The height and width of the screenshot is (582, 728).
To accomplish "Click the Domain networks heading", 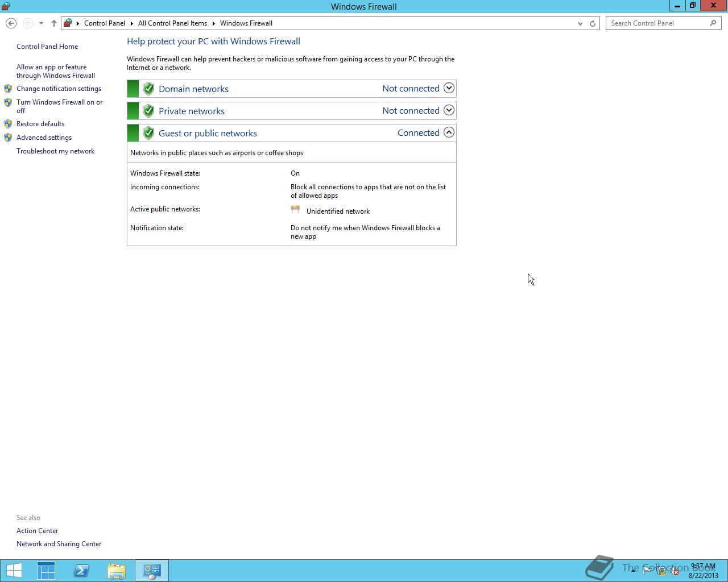I will click(193, 89).
